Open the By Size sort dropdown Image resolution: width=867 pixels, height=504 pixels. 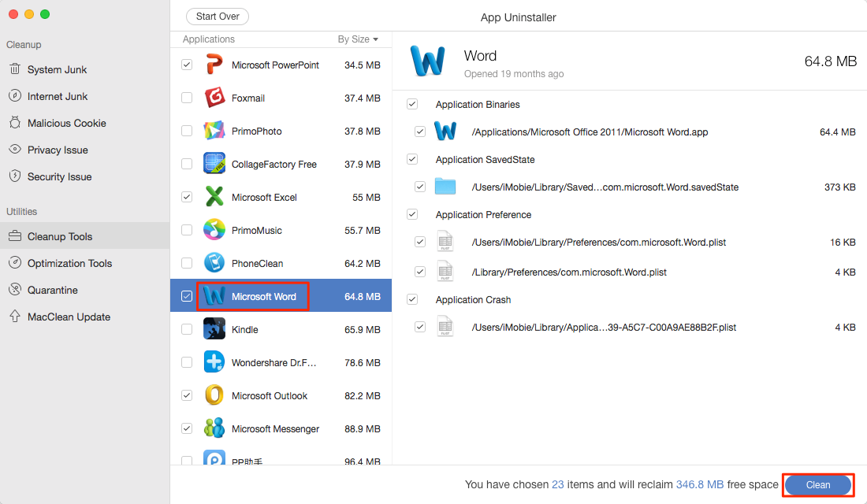click(359, 39)
